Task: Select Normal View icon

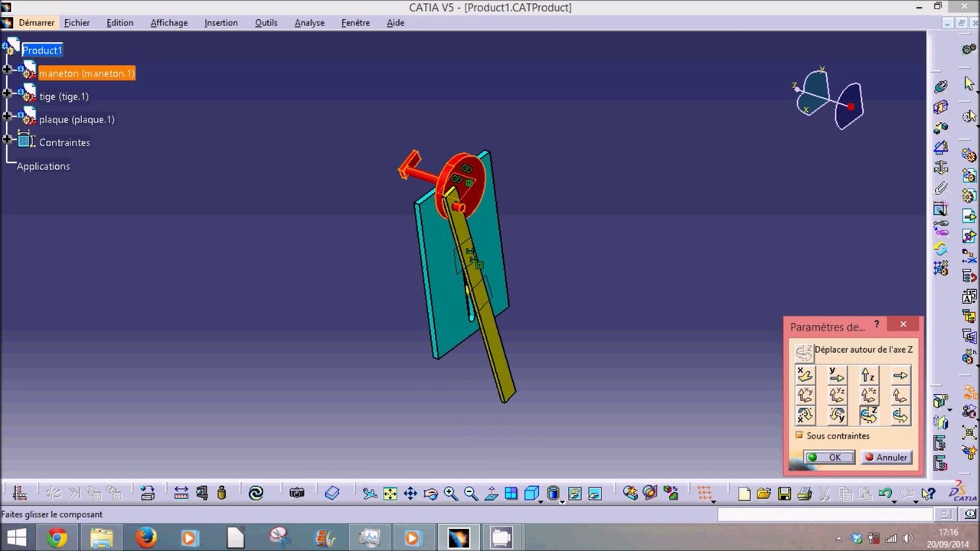Action: [491, 494]
